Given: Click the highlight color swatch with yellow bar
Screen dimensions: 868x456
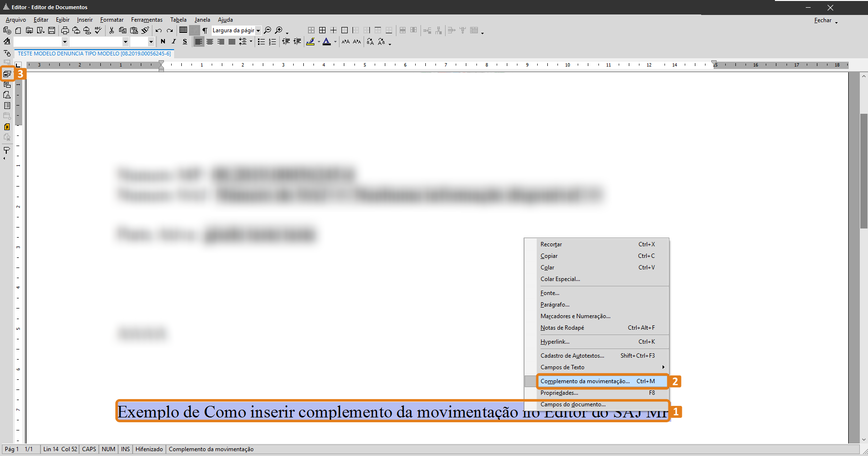Looking at the screenshot, I should (x=311, y=42).
